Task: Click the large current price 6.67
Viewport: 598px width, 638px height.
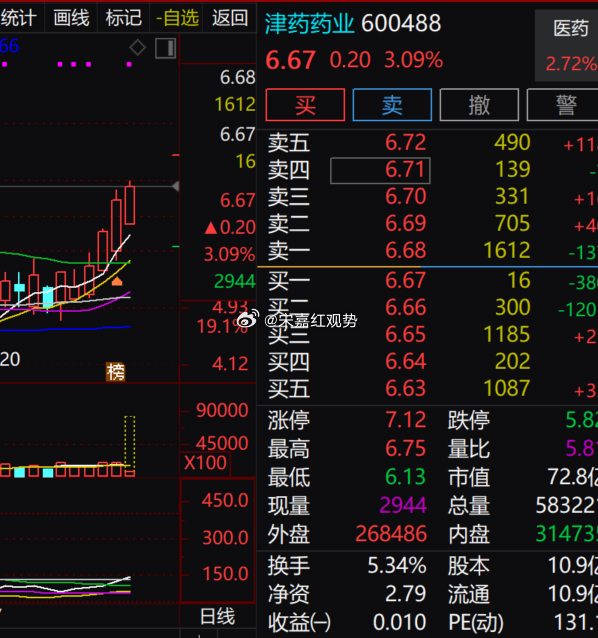Action: pos(290,60)
